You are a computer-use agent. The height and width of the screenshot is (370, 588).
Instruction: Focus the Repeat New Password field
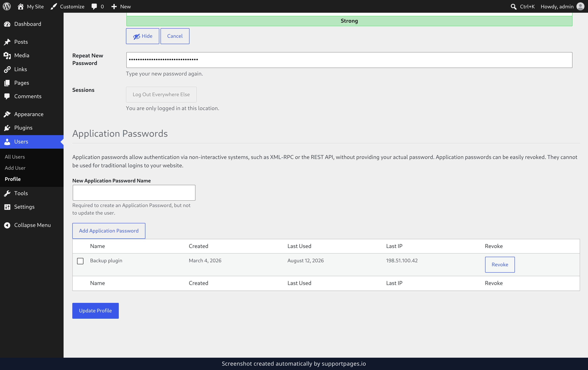[349, 60]
